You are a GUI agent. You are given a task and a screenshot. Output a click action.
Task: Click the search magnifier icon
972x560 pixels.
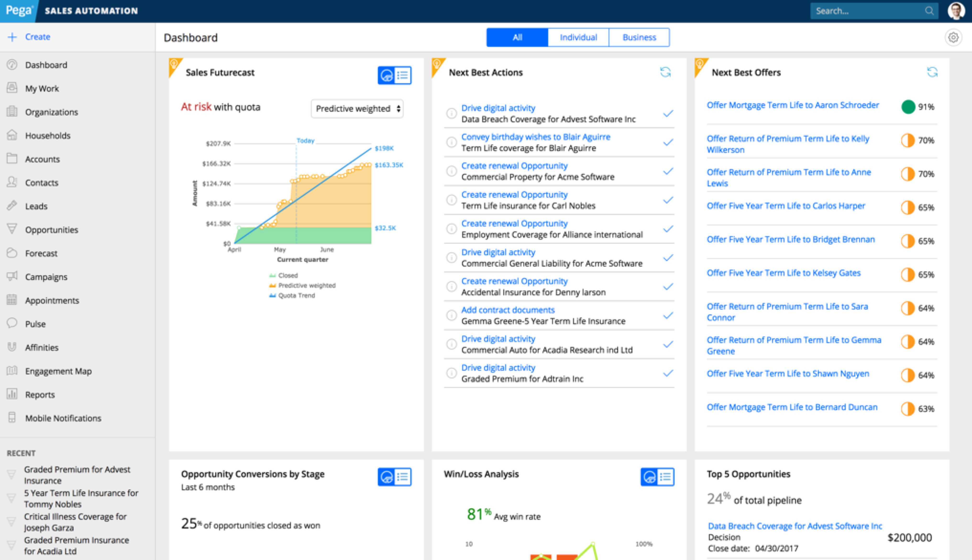[929, 11]
